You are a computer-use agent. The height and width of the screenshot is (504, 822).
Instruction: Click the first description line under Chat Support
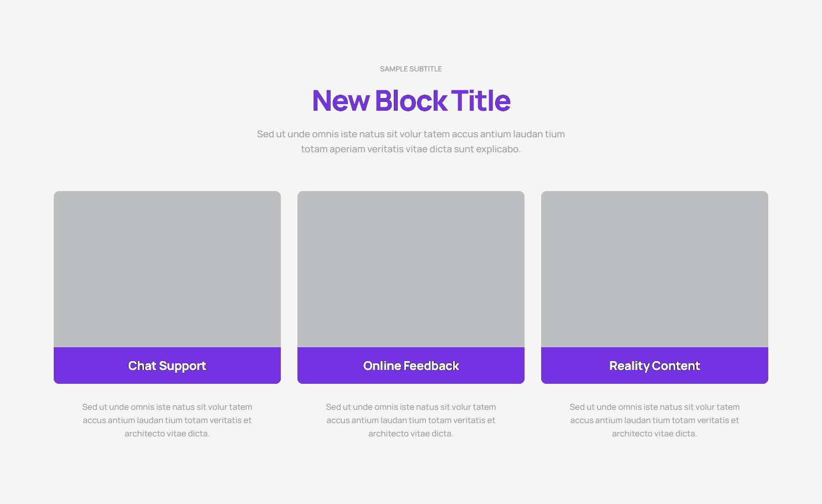[167, 407]
